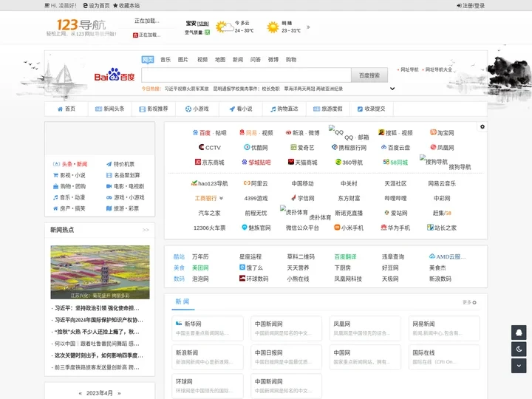
Task: Select the 地图 search tab
Action: point(220,60)
